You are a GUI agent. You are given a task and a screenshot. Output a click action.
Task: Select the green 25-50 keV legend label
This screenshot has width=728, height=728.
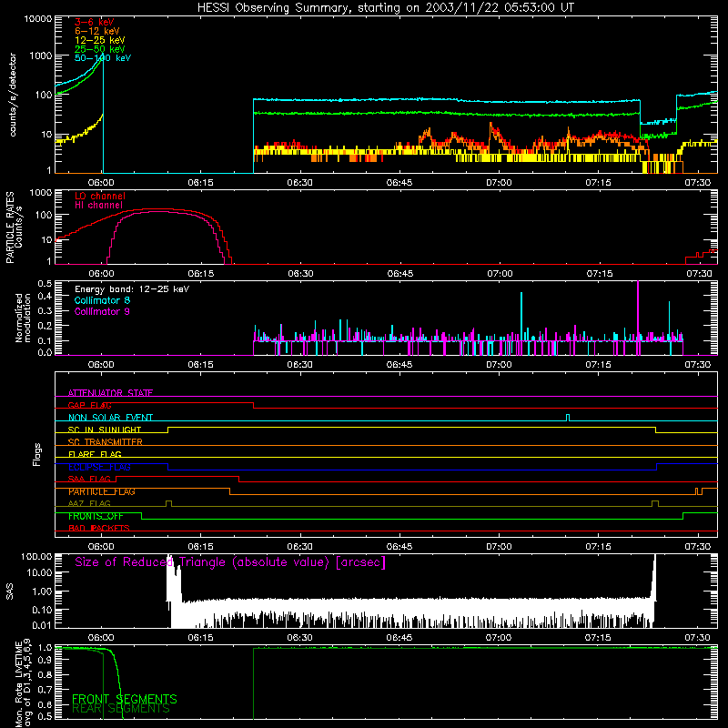coord(100,49)
